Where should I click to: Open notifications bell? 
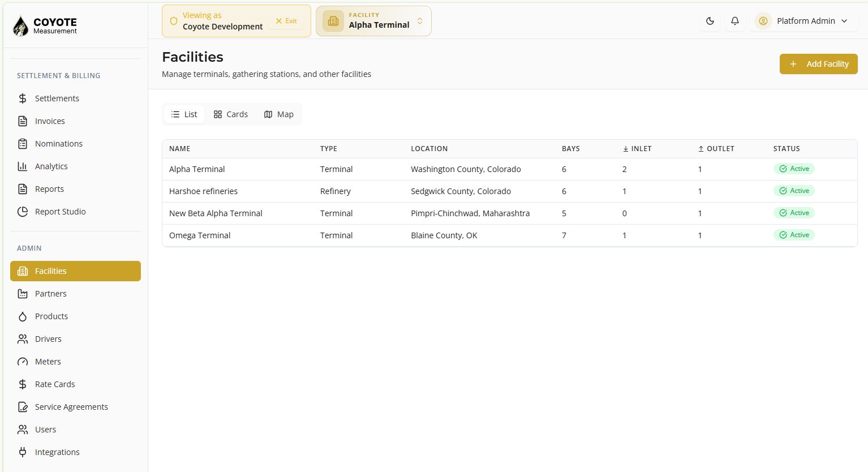point(735,21)
